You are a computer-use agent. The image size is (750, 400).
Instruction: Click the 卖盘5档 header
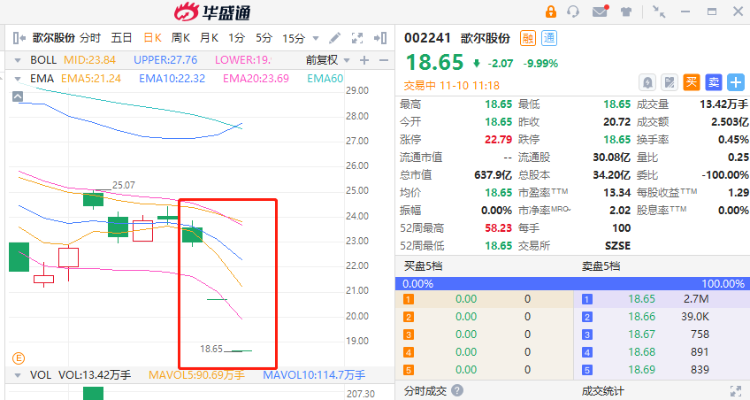[x=601, y=266]
